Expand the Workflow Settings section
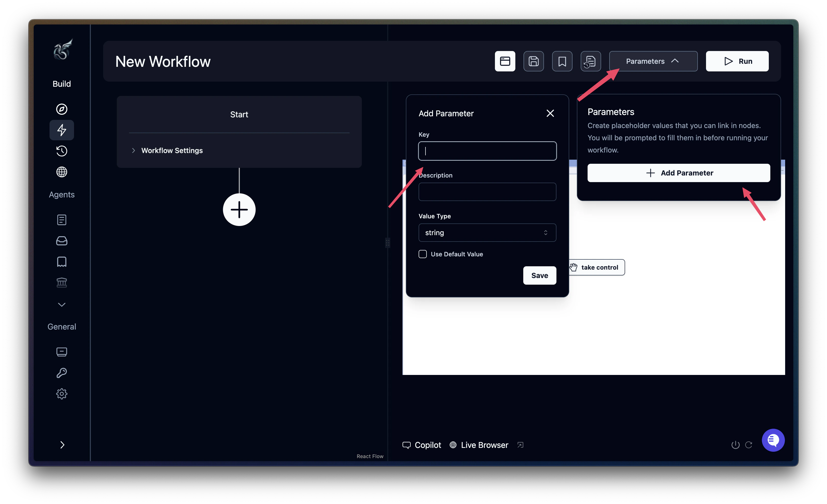827x504 pixels. (172, 150)
